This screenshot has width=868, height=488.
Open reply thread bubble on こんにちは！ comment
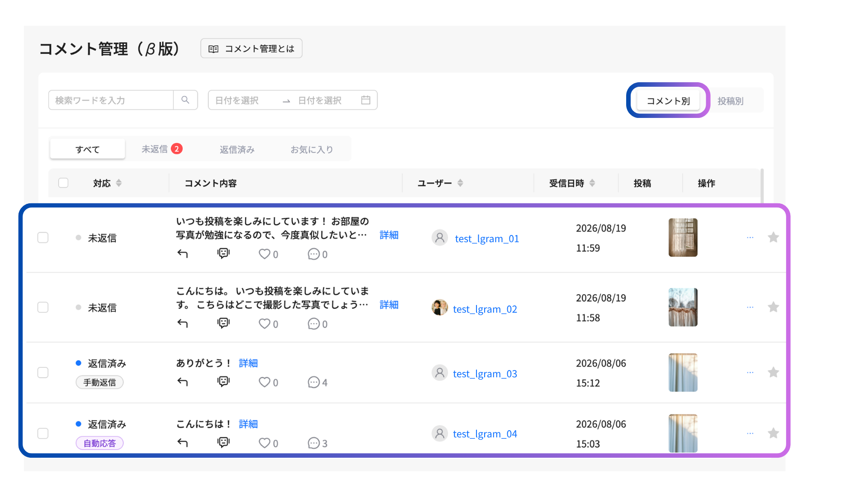click(314, 443)
